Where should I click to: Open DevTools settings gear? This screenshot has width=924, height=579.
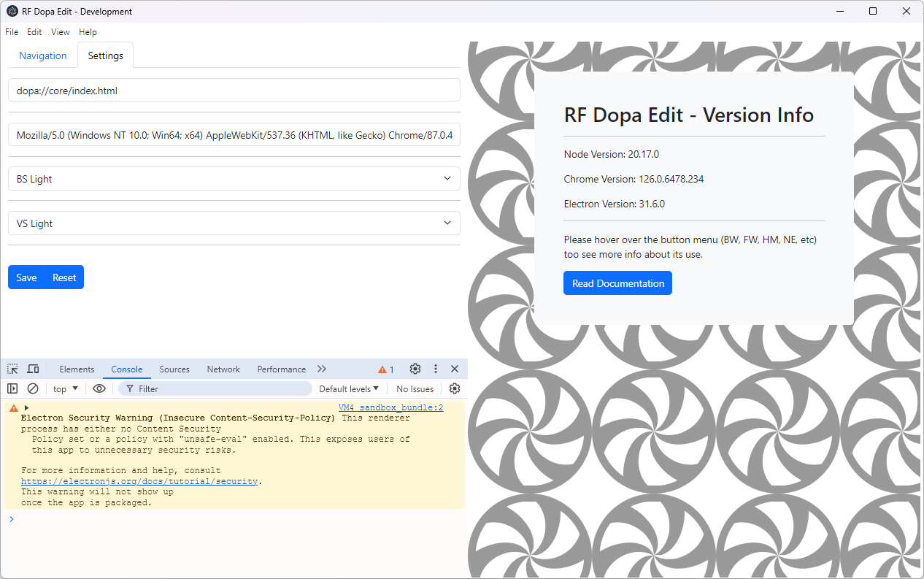click(415, 369)
